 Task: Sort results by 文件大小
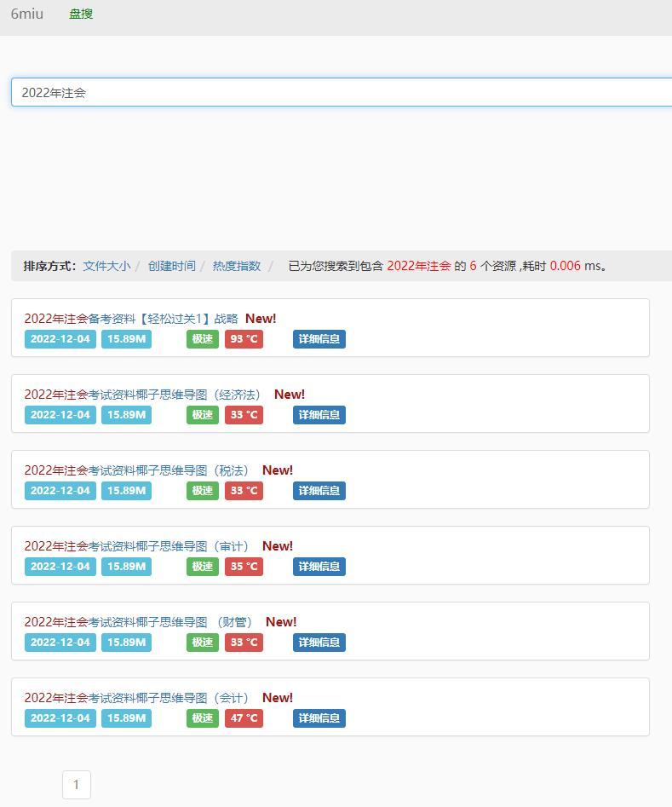(106, 266)
